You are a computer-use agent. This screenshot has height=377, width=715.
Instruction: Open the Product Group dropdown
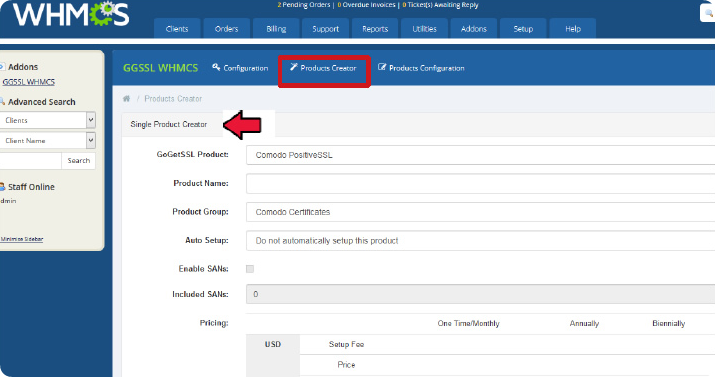(481, 212)
